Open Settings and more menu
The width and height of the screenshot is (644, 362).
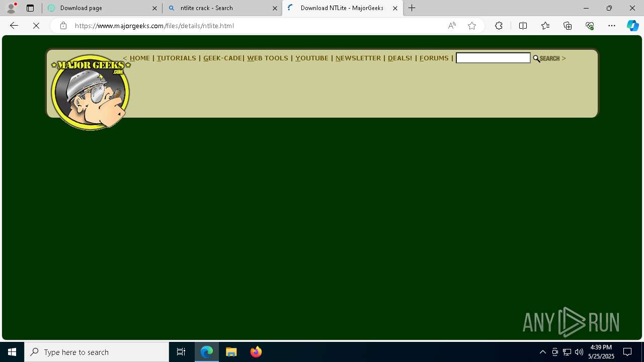click(x=612, y=26)
